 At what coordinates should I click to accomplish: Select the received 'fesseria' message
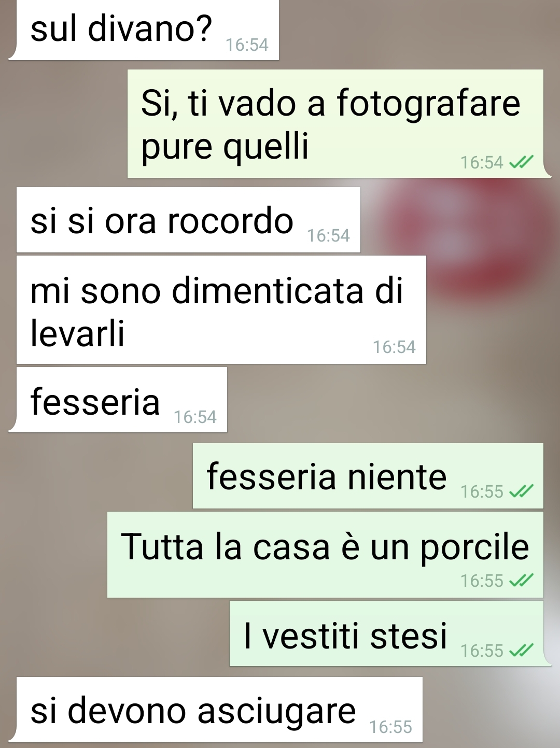(x=118, y=400)
